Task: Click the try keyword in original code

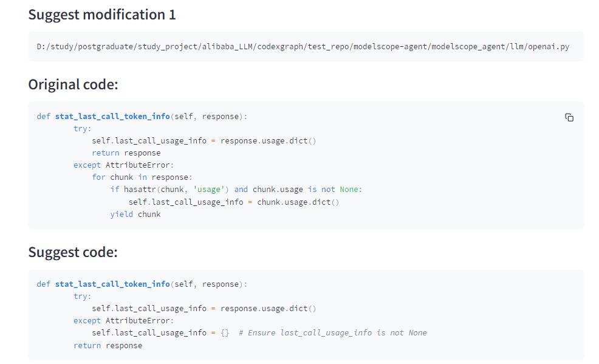Action: (x=82, y=128)
